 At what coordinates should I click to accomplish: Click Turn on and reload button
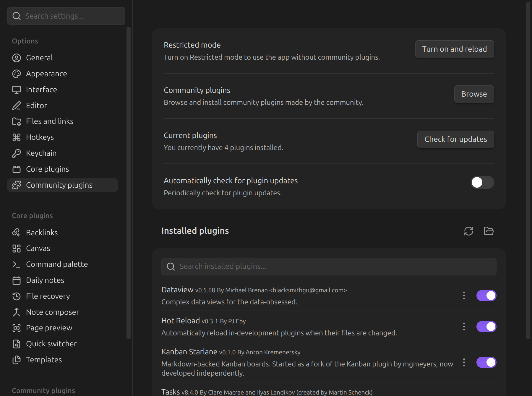[x=455, y=49]
